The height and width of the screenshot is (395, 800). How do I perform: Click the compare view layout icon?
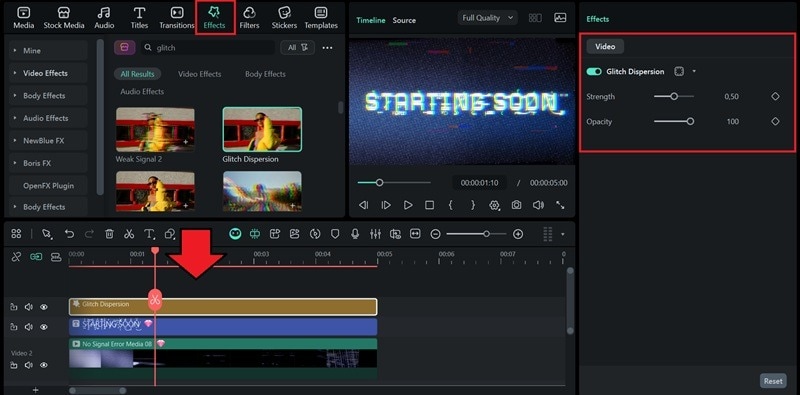point(535,18)
